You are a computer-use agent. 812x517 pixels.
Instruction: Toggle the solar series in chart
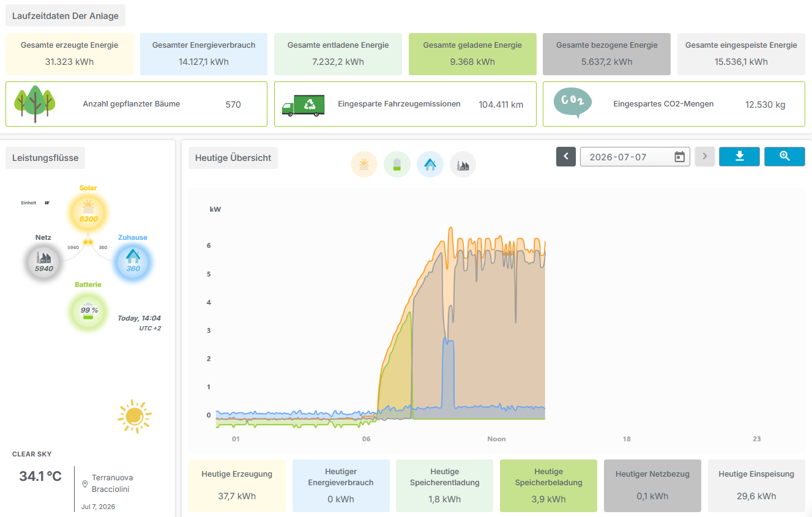pyautogui.click(x=364, y=165)
